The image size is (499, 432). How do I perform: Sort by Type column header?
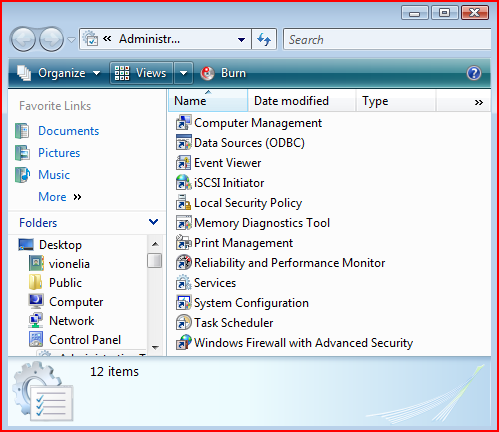396,101
